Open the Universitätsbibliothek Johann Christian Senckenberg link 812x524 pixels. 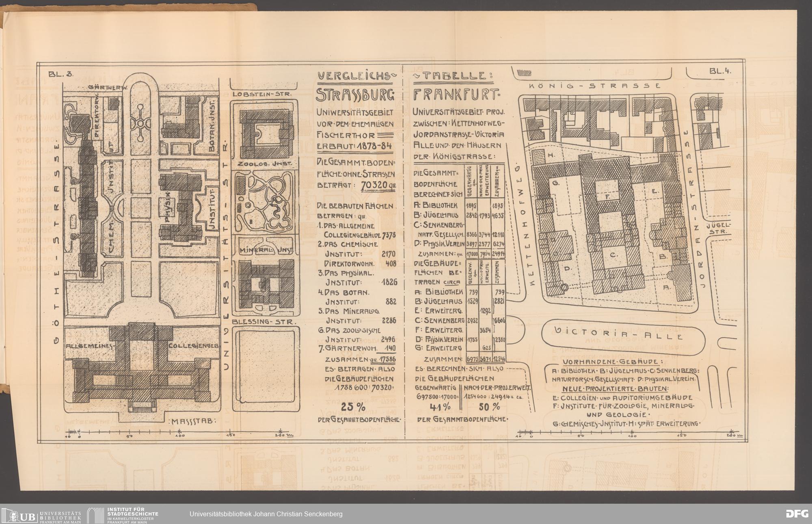click(266, 514)
